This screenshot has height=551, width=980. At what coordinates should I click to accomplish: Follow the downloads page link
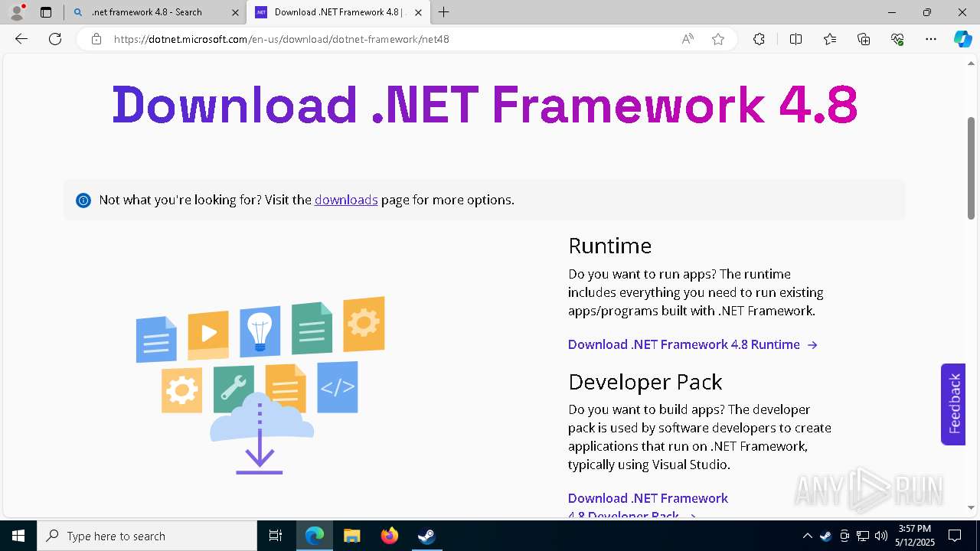[346, 200]
